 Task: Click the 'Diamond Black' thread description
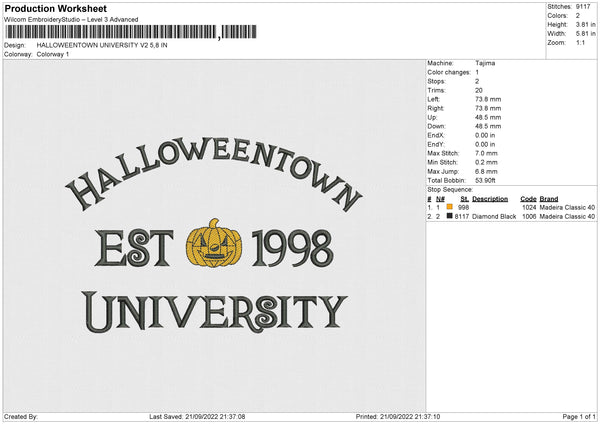(x=494, y=217)
